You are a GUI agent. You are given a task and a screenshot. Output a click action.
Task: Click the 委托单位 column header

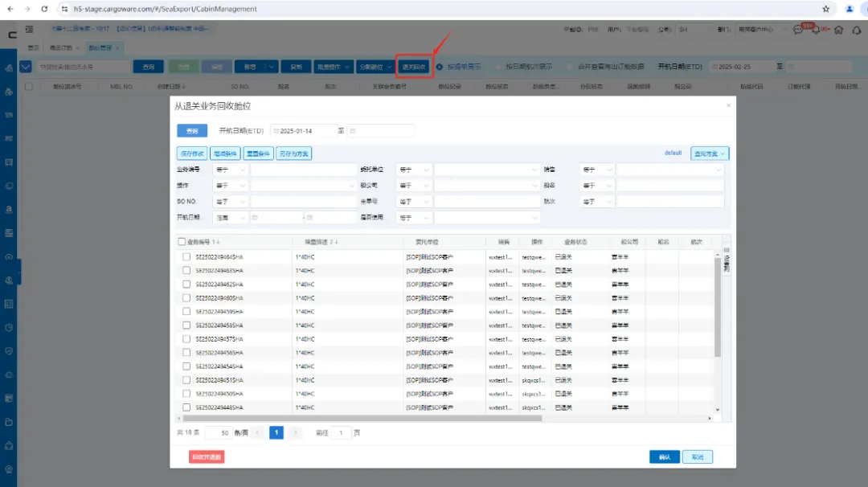(426, 241)
